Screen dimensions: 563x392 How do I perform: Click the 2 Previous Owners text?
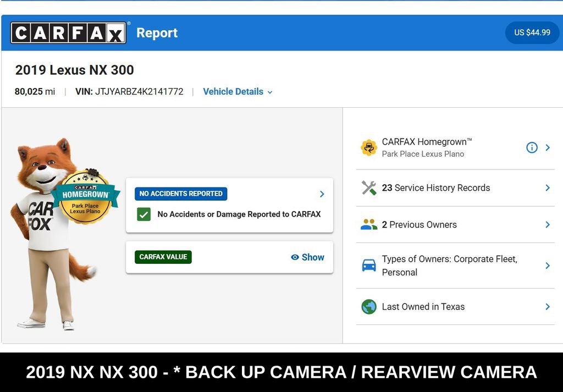pos(420,225)
